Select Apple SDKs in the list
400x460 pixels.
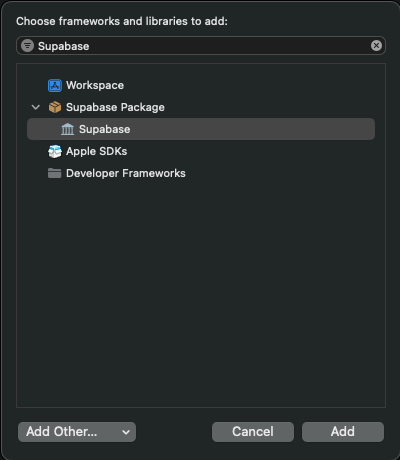point(201,151)
